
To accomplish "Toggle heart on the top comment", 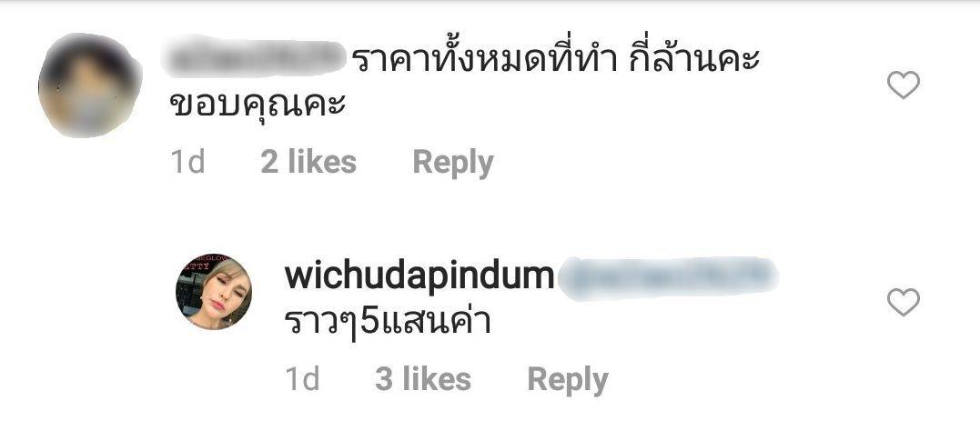I will pyautogui.click(x=904, y=85).
